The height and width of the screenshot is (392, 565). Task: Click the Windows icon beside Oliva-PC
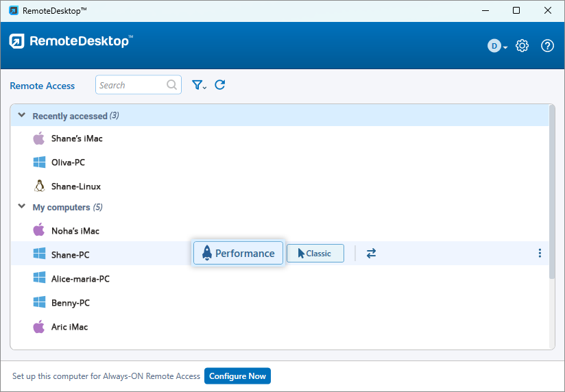pos(39,162)
